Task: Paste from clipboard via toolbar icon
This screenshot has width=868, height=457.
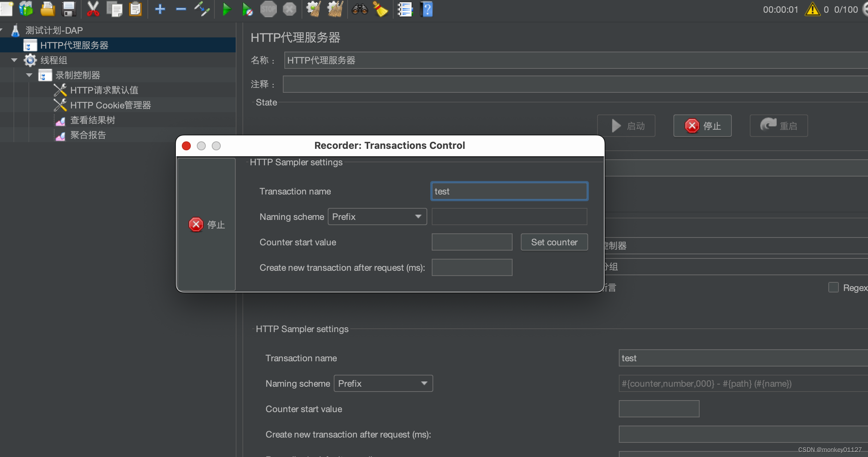Action: pos(135,9)
